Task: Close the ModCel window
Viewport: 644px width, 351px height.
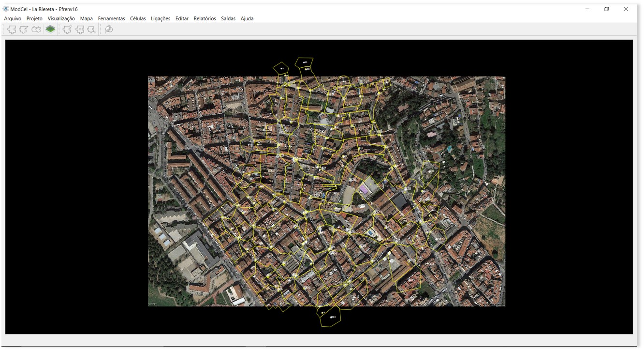Action: [x=626, y=9]
